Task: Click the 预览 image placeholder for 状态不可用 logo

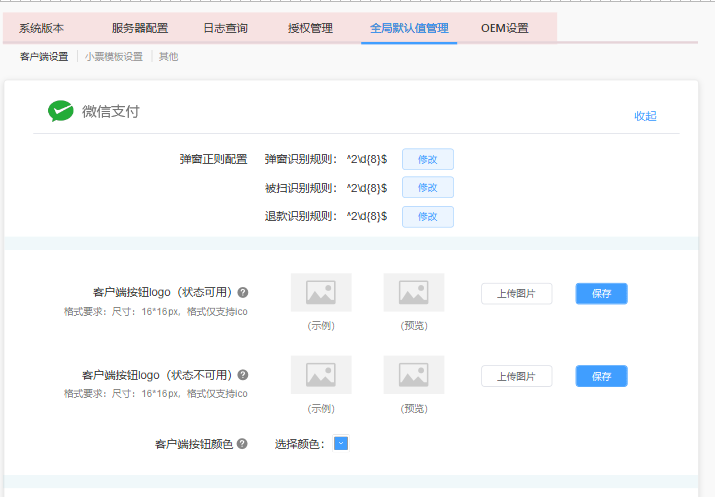Action: point(413,375)
